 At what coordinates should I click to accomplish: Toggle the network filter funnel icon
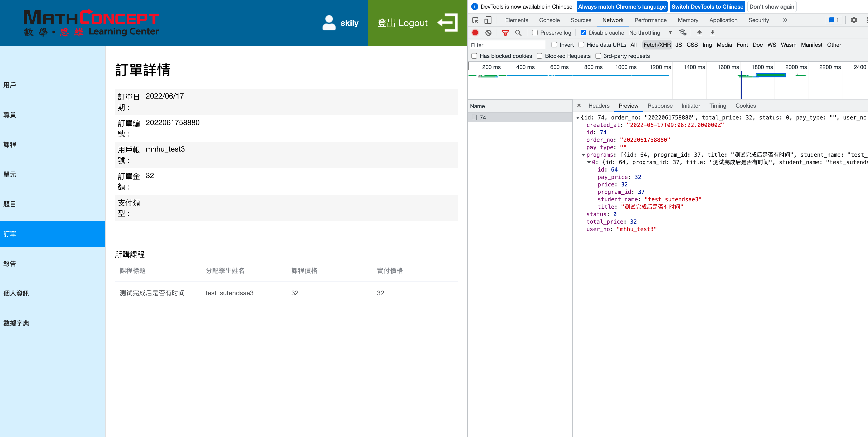(505, 33)
